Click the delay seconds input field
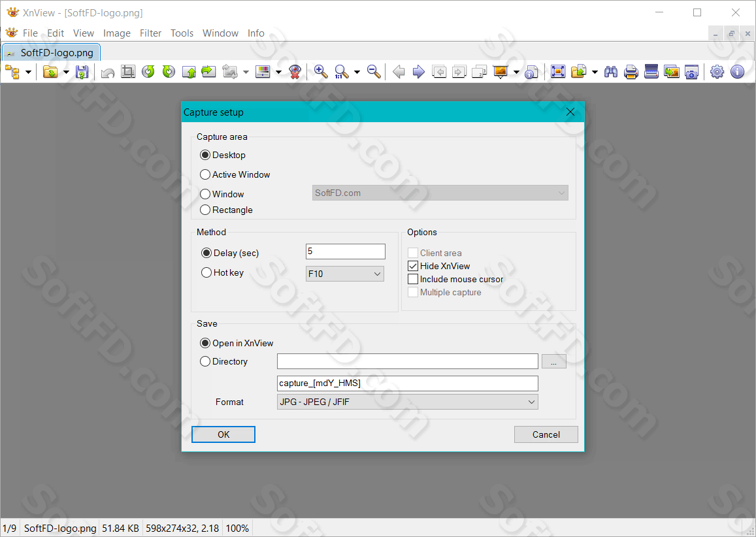Image resolution: width=756 pixels, height=537 pixels. [x=345, y=252]
